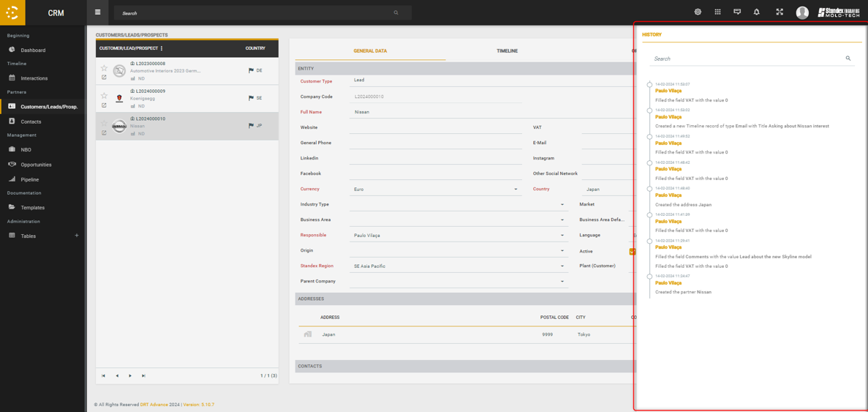
Task: Switch to the Timeline tab
Action: [x=507, y=51]
